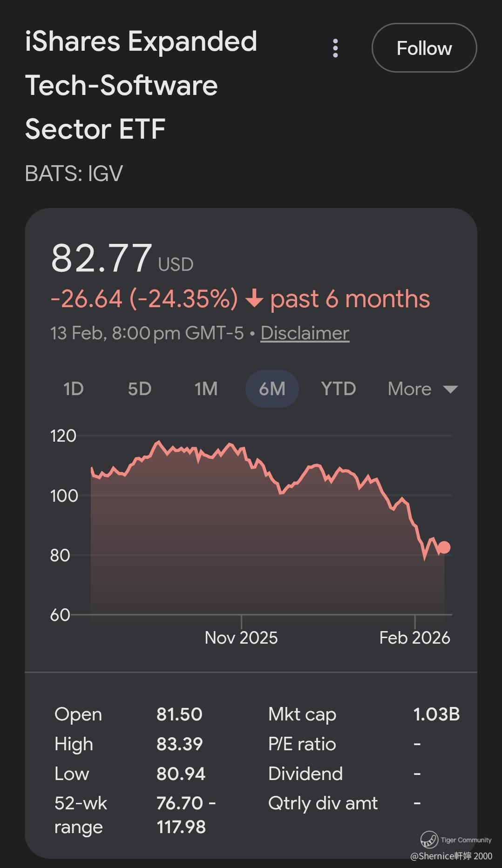Click the Tiger Community logo icon
This screenshot has width=502, height=868.
pyautogui.click(x=429, y=839)
